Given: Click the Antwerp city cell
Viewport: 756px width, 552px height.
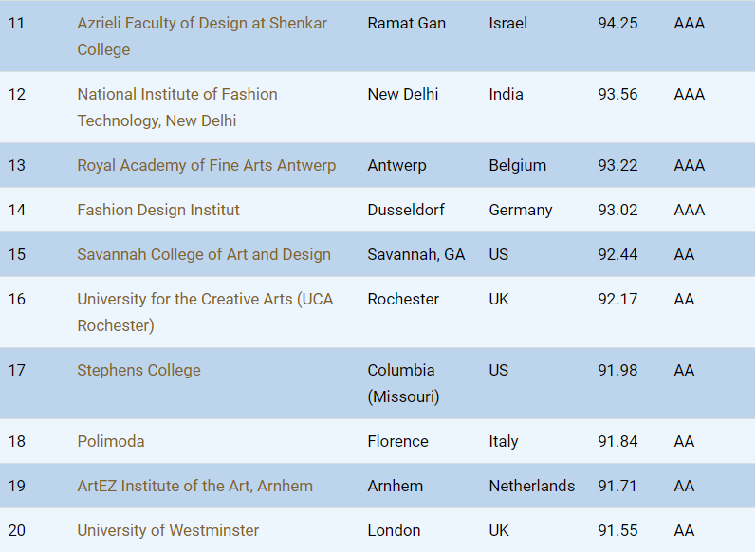Looking at the screenshot, I should pos(396,165).
